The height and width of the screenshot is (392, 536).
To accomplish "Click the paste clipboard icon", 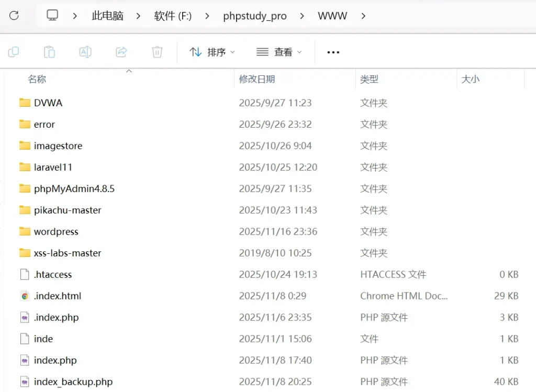I will 49,52.
